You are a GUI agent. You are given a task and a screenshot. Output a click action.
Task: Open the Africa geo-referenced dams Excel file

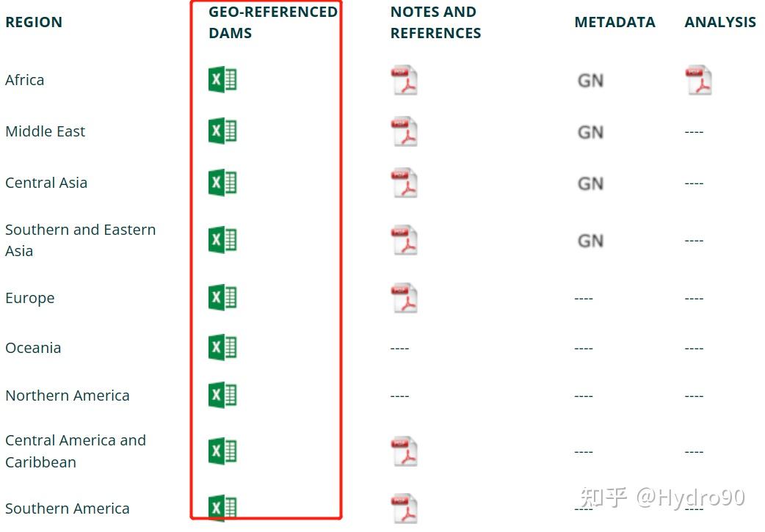tap(222, 79)
